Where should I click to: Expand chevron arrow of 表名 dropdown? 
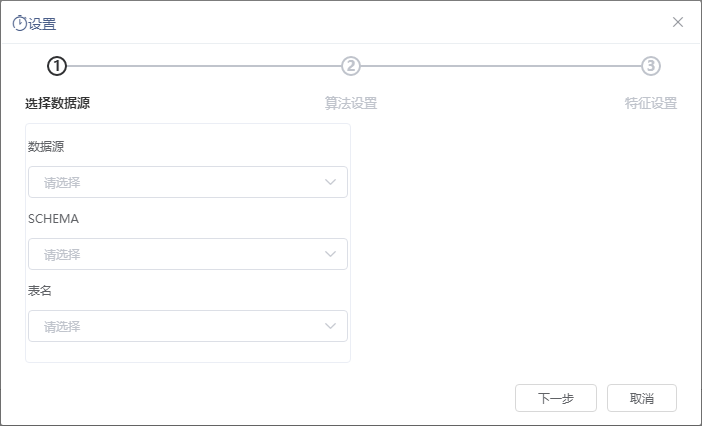pos(330,326)
